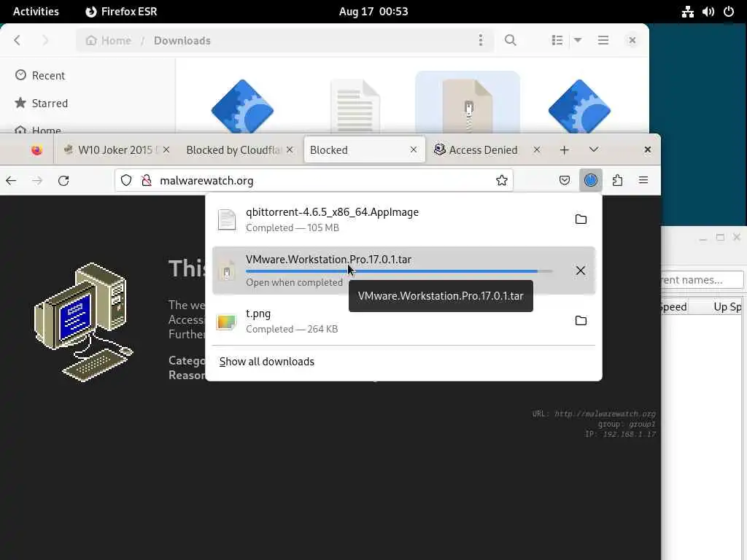Bookmark this page with the star icon
The height and width of the screenshot is (560, 747).
coord(501,180)
